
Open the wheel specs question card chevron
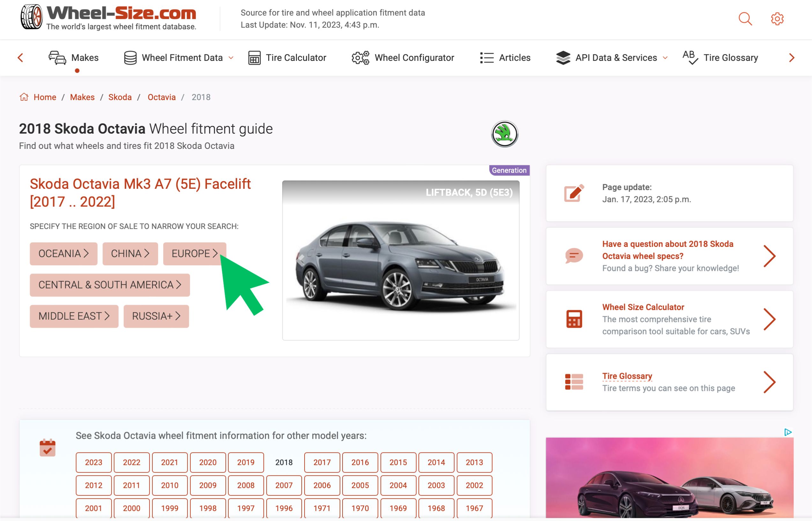(769, 256)
